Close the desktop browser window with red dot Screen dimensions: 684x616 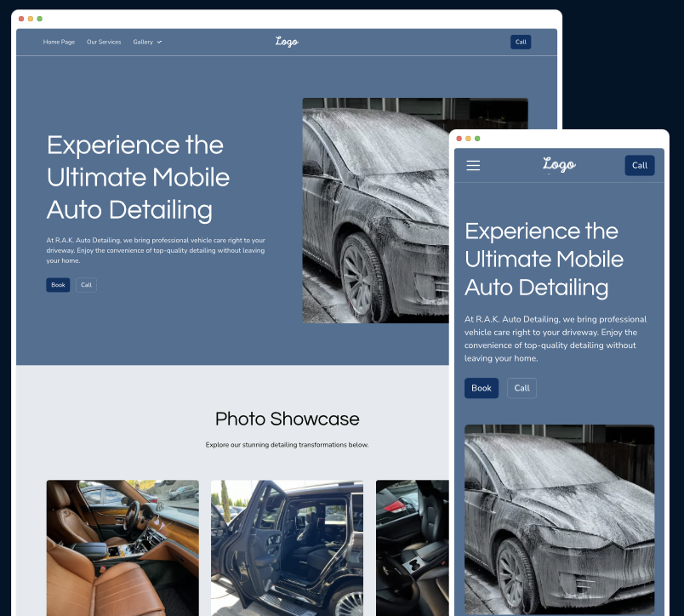tap(21, 19)
